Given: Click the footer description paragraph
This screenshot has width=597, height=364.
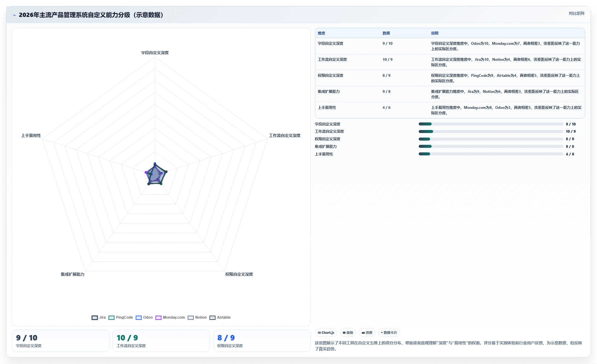Looking at the screenshot, I should (x=448, y=346).
